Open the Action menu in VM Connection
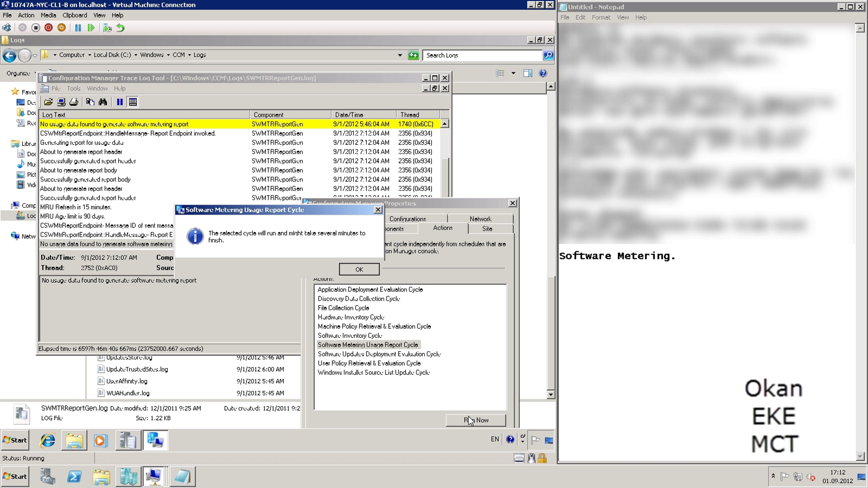The height and width of the screenshot is (488, 868). (26, 15)
